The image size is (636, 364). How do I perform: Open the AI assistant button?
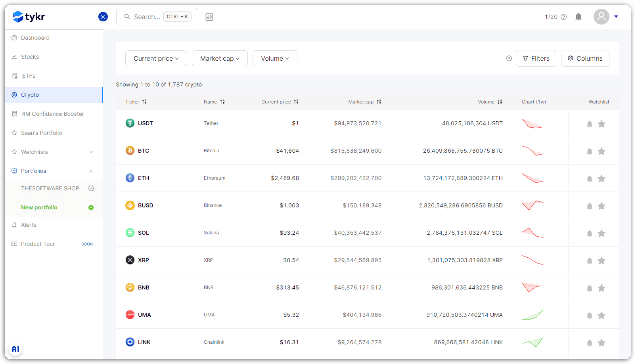[x=15, y=349]
